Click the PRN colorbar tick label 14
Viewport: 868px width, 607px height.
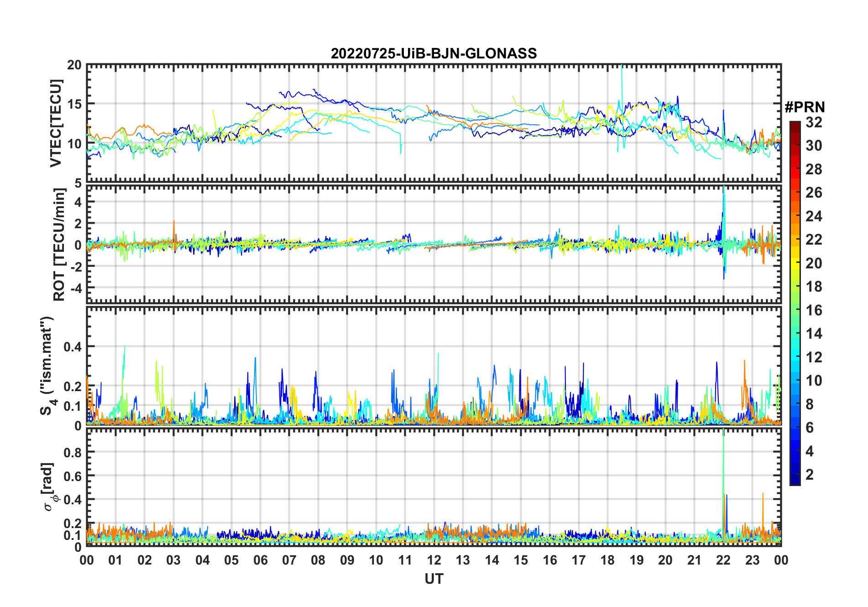814,334
